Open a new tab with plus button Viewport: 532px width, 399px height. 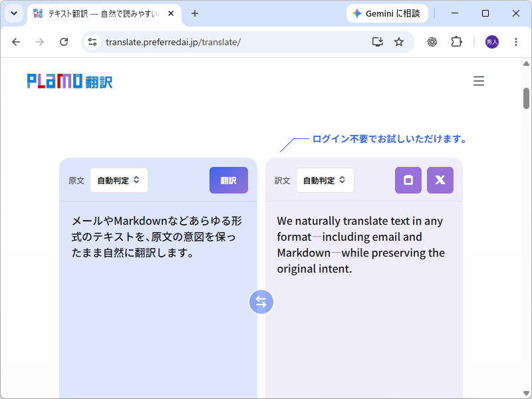point(195,13)
